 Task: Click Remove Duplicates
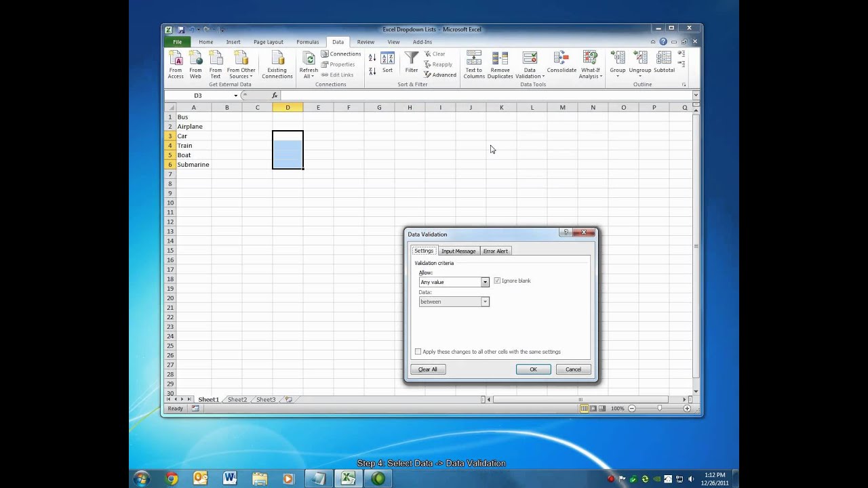[x=500, y=65]
